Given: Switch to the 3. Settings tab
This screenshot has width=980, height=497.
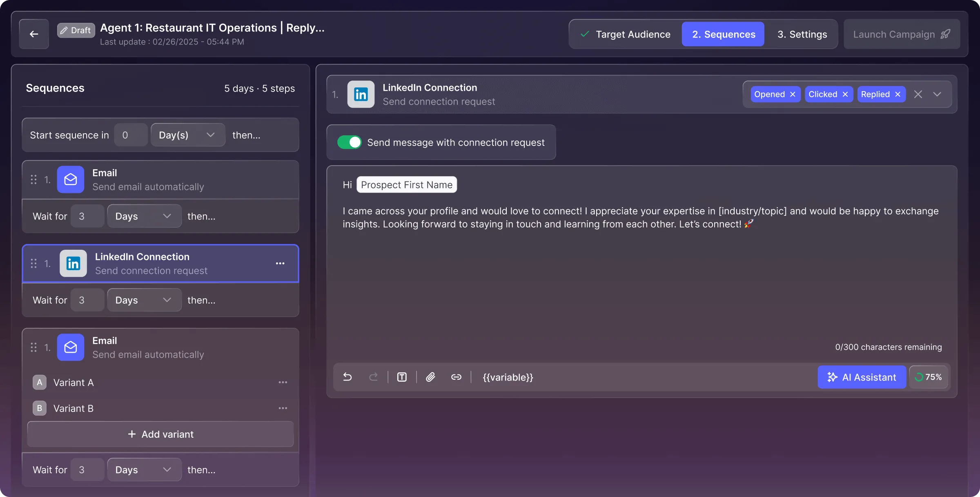Looking at the screenshot, I should pyautogui.click(x=802, y=34).
